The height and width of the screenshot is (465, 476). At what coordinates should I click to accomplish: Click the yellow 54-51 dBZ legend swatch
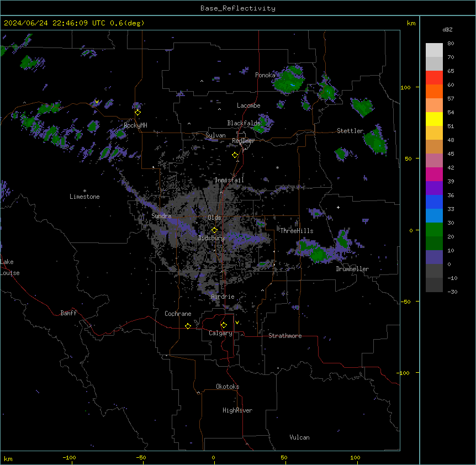pos(434,119)
